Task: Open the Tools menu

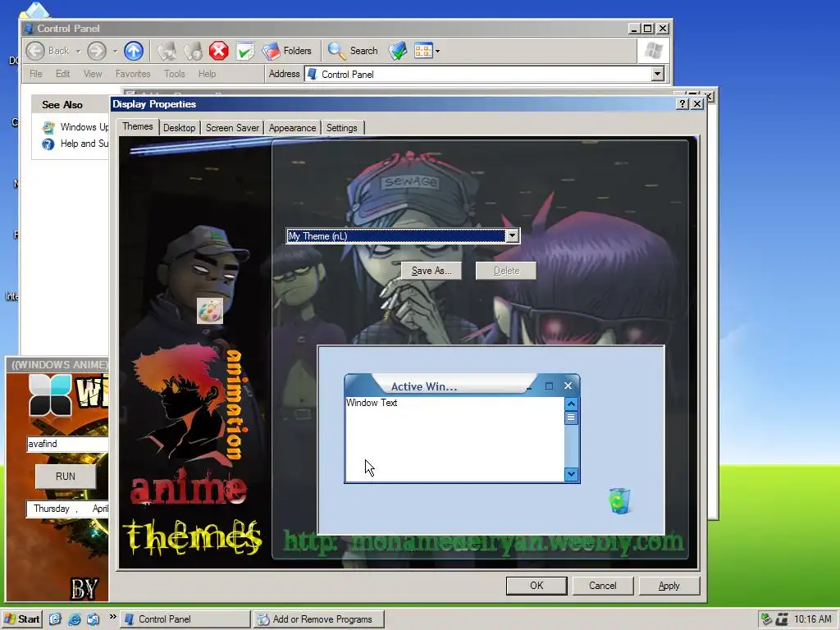Action: pyautogui.click(x=174, y=74)
